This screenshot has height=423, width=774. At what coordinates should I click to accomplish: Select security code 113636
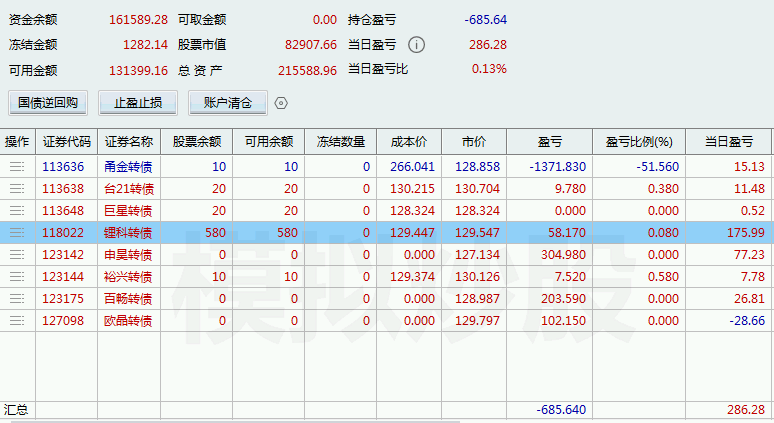pos(64,166)
